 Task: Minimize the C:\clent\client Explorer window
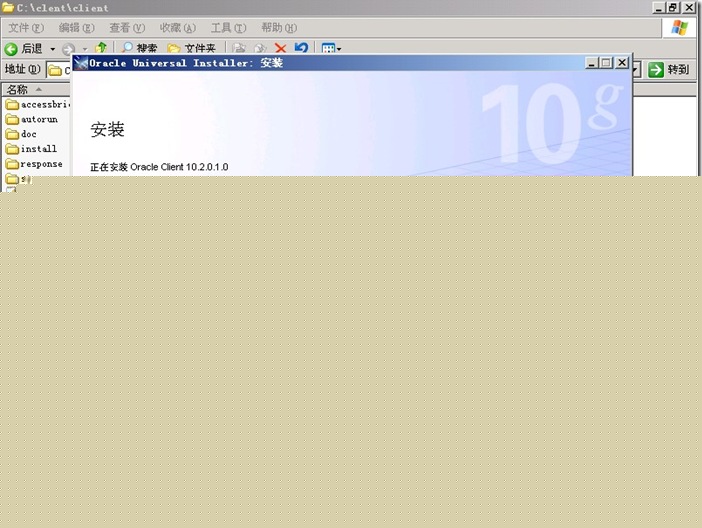click(658, 8)
